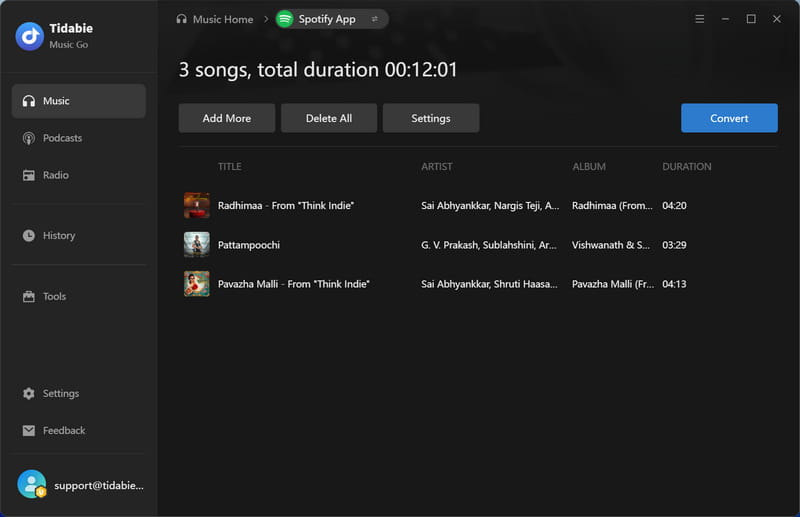Open the Radhimaa album cover thumbnail
800x517 pixels.
[197, 205]
